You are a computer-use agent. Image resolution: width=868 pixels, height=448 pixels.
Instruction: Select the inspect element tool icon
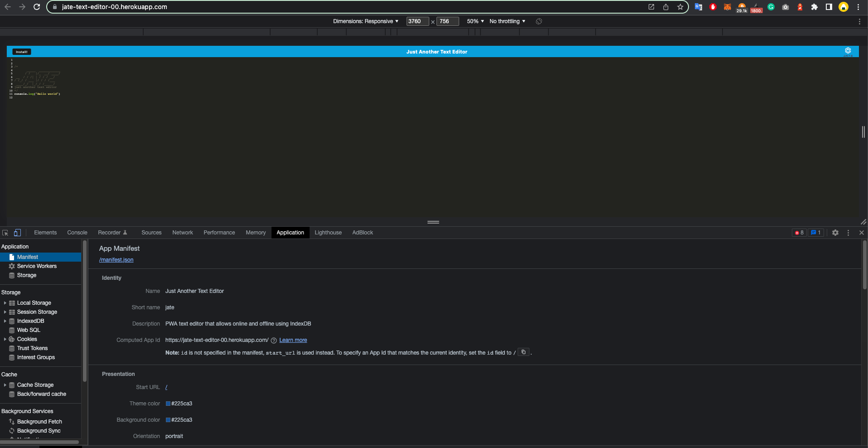click(x=5, y=233)
